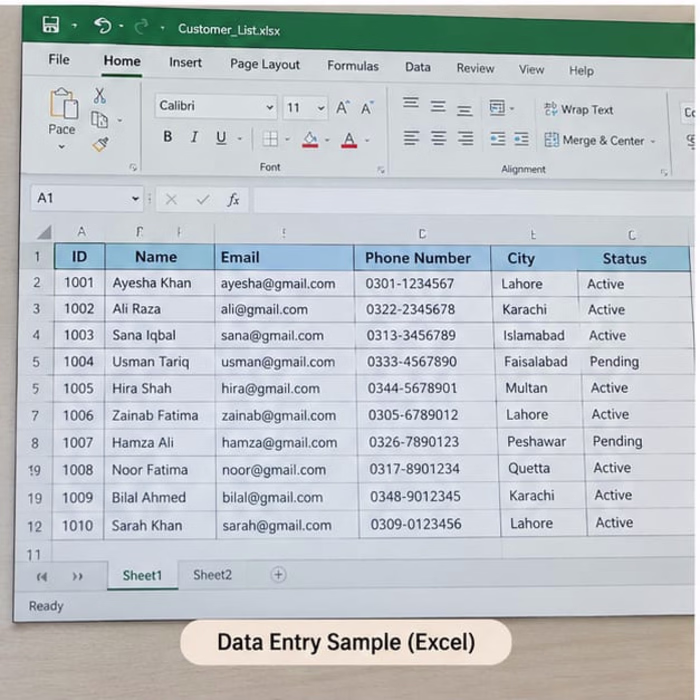This screenshot has height=700, width=700.
Task: Switch to the View tab
Action: 531,70
